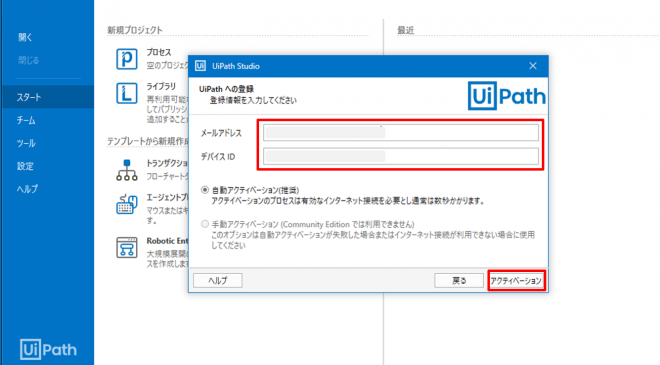660x365 pixels.
Task: Switch to the スタート tab
Action: pyautogui.click(x=29, y=97)
